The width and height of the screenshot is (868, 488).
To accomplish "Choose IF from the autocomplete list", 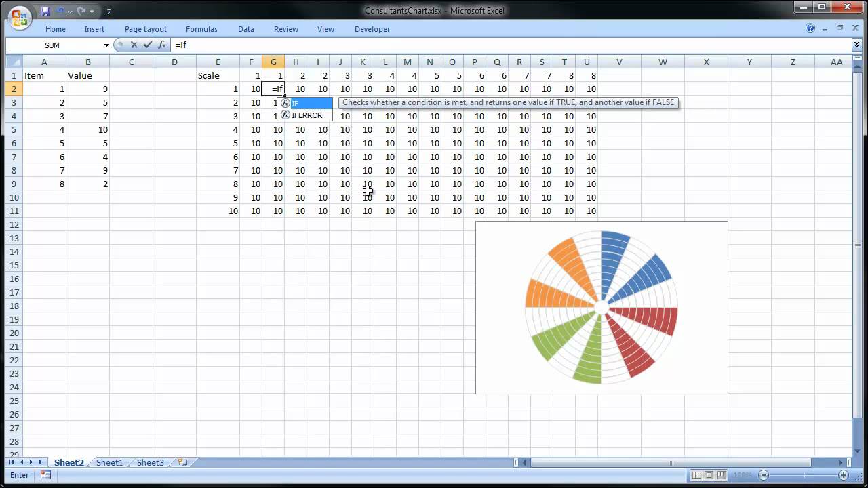I will pos(305,103).
